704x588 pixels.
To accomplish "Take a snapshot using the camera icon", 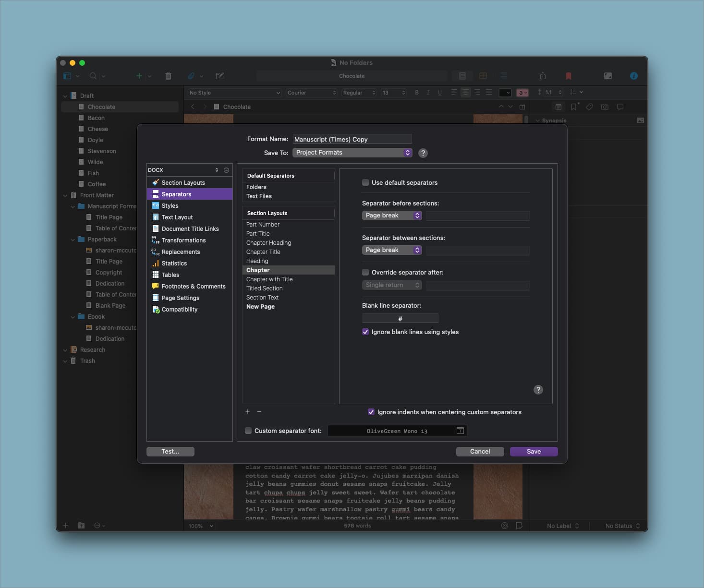I will coord(605,107).
